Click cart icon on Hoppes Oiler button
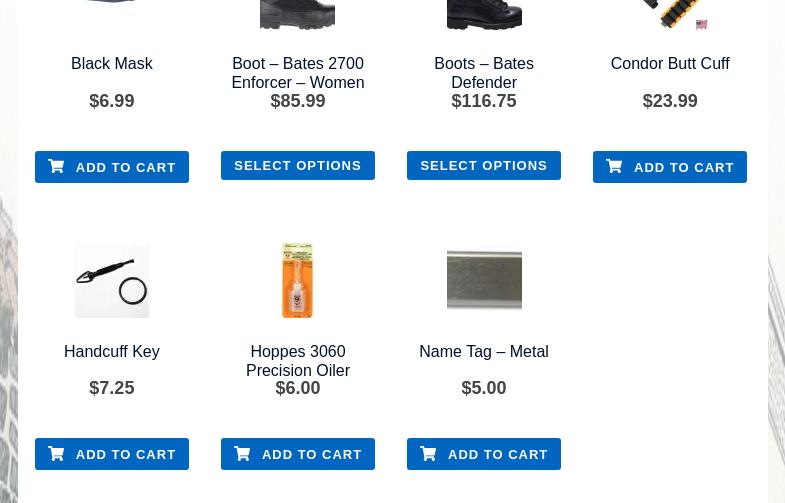Image resolution: width=785 pixels, height=503 pixels. pyautogui.click(x=243, y=454)
